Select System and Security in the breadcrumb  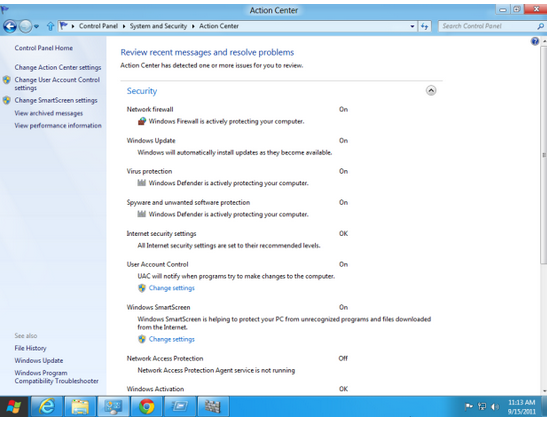pyautogui.click(x=158, y=26)
